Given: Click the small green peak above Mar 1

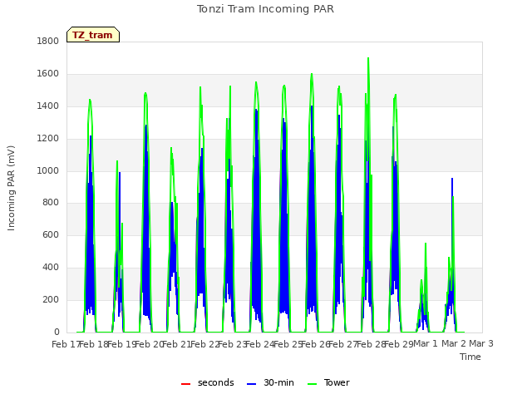Looking at the screenshot, I should [x=426, y=244].
